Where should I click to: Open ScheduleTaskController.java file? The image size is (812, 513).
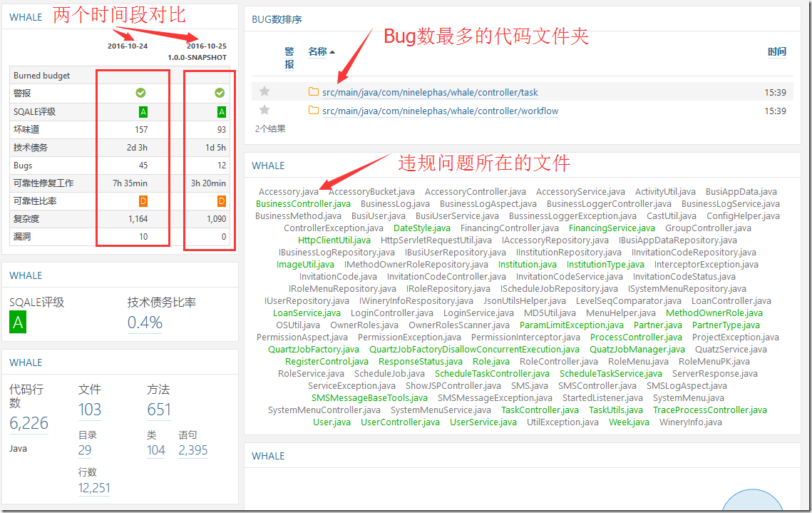[492, 373]
